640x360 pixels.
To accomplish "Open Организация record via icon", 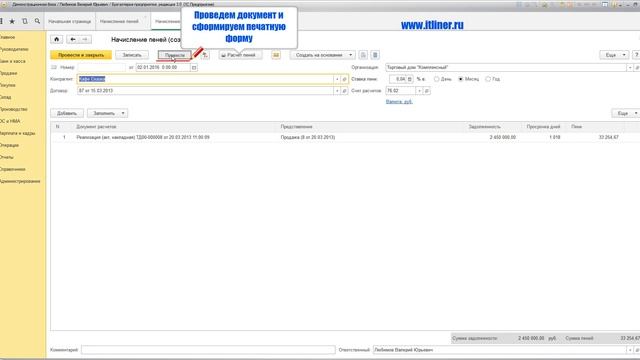I will (x=637, y=67).
